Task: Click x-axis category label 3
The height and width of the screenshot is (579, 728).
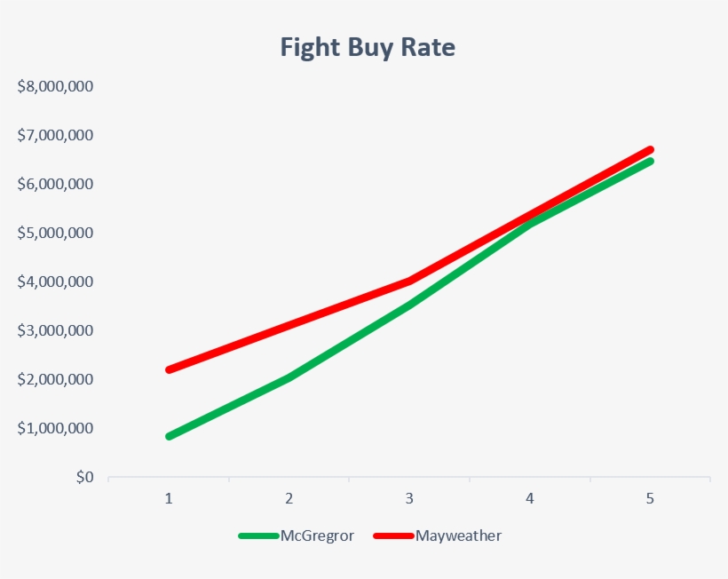Action: (x=409, y=499)
